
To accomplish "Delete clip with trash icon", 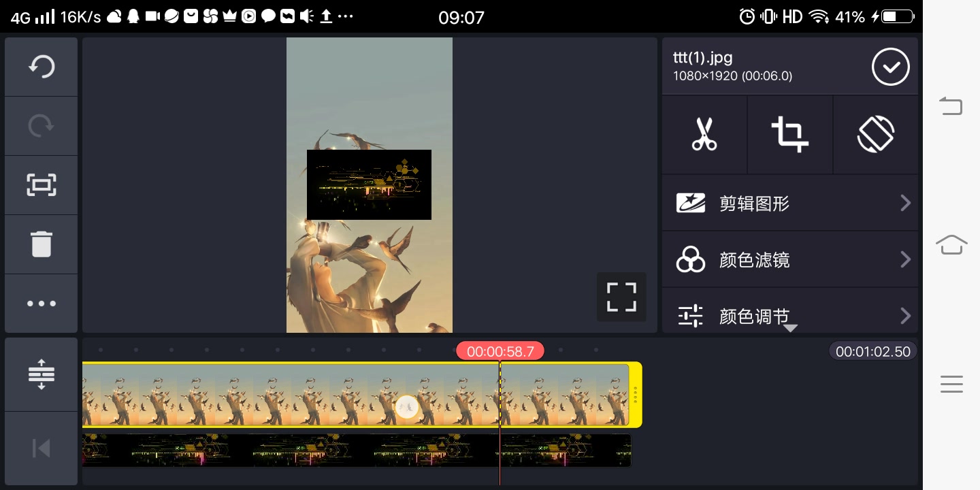I will pyautogui.click(x=42, y=244).
